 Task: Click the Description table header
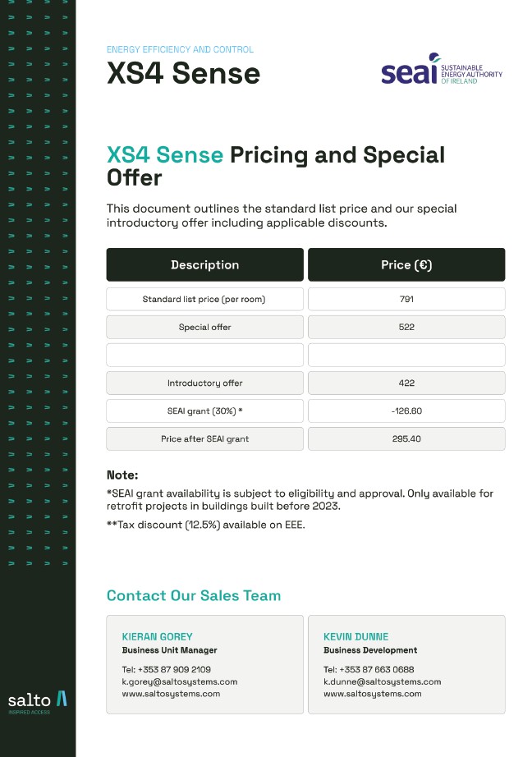pos(204,265)
